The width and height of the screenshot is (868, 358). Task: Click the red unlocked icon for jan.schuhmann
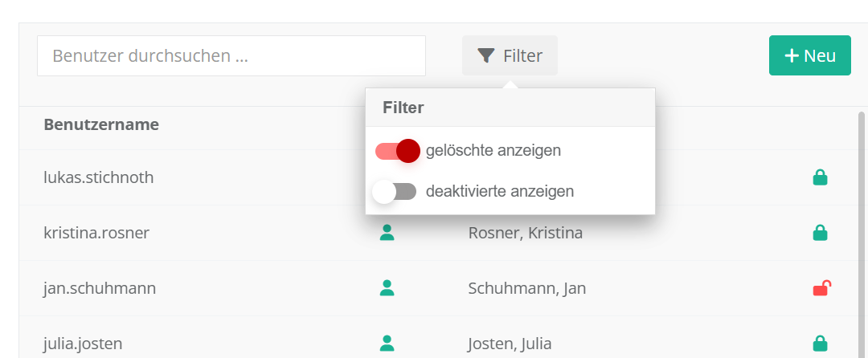(821, 288)
